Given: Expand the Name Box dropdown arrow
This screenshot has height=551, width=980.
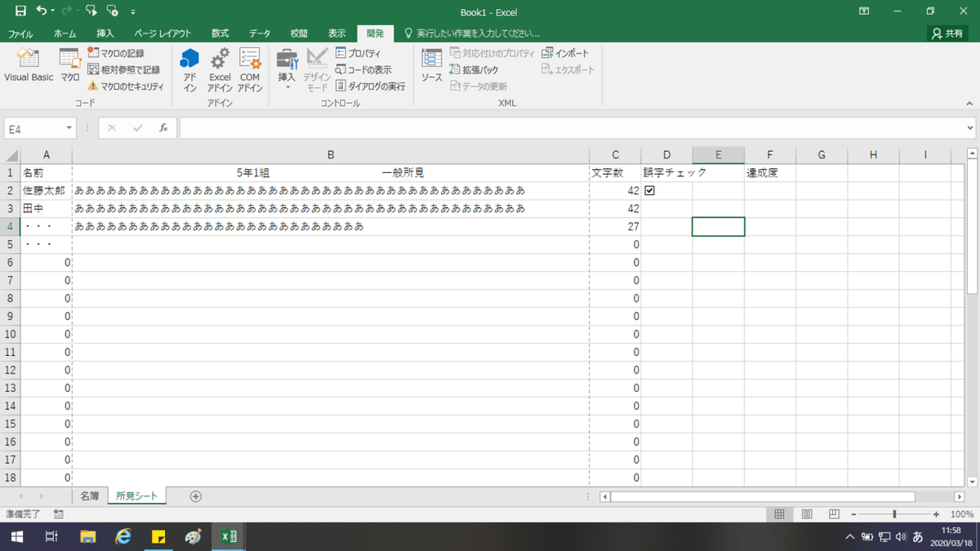Looking at the screenshot, I should [x=69, y=128].
